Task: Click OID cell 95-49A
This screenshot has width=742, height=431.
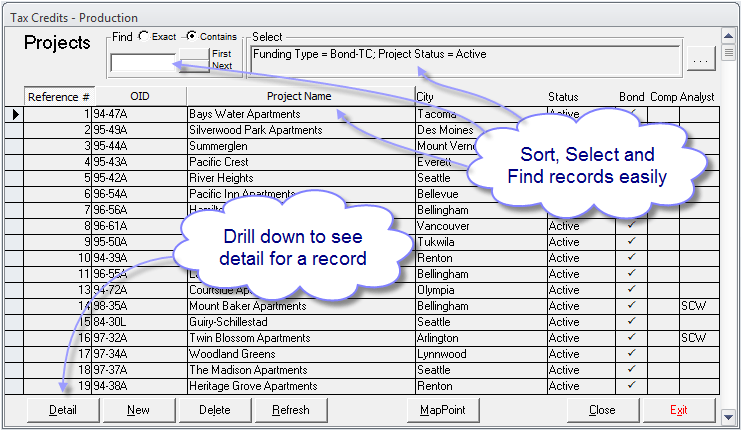Action: [139, 130]
